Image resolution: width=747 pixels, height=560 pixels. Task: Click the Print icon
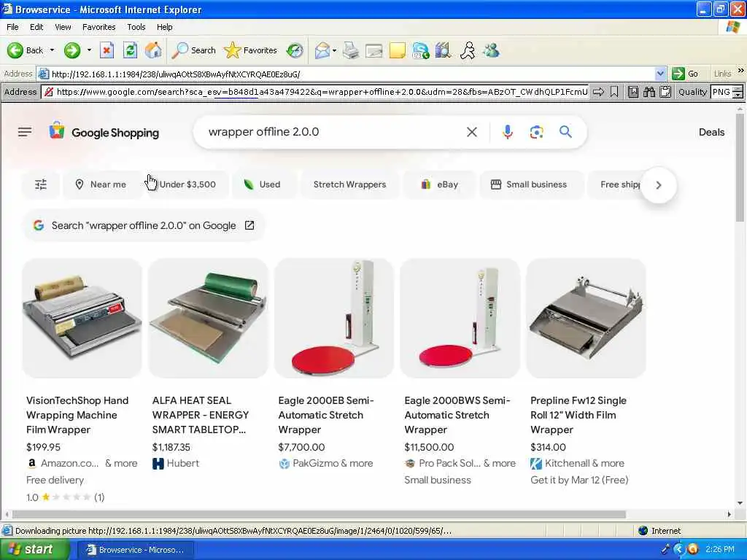[351, 50]
